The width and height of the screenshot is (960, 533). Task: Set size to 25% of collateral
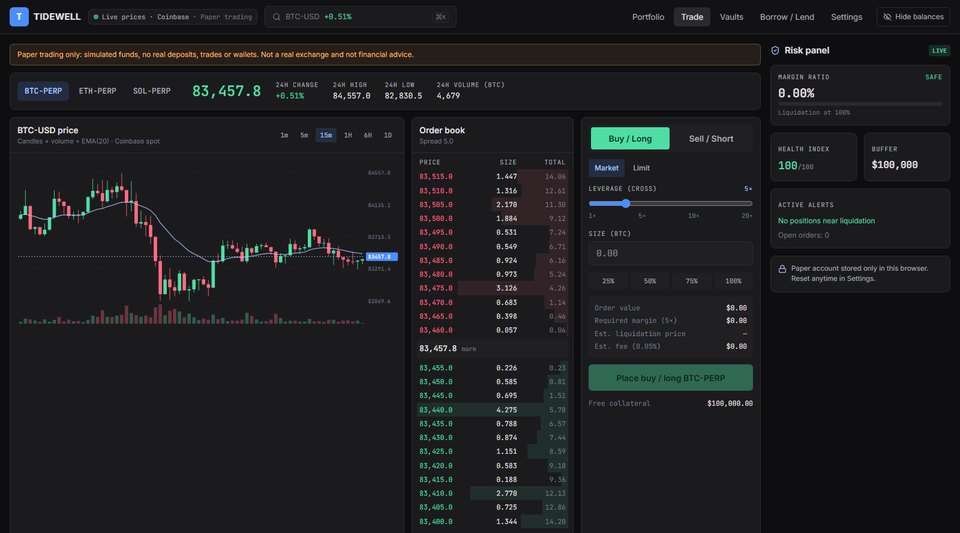(x=608, y=281)
